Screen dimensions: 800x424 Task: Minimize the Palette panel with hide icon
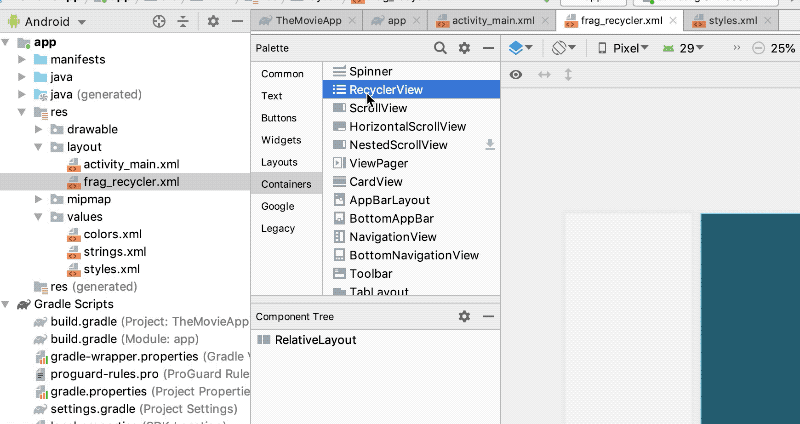coord(488,48)
